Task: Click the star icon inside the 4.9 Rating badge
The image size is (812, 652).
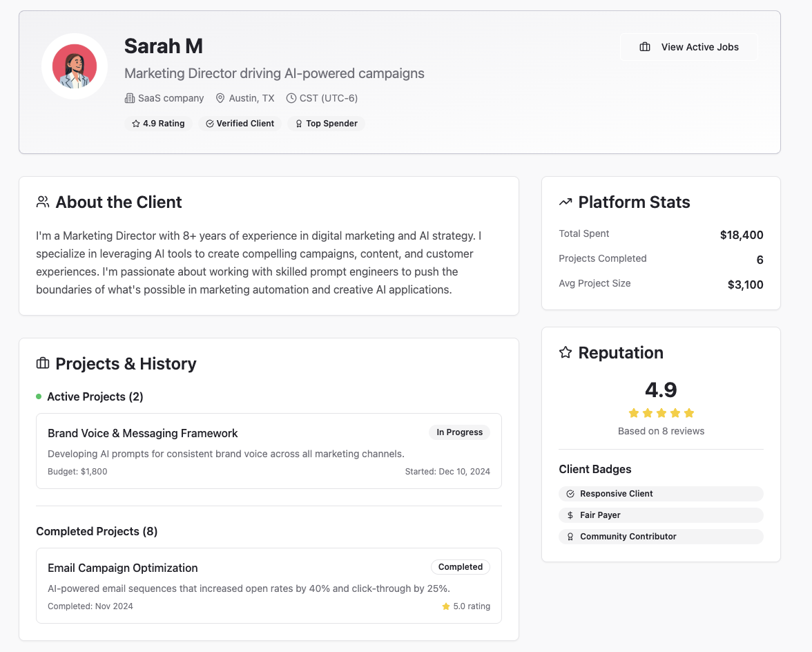Action: pos(135,123)
